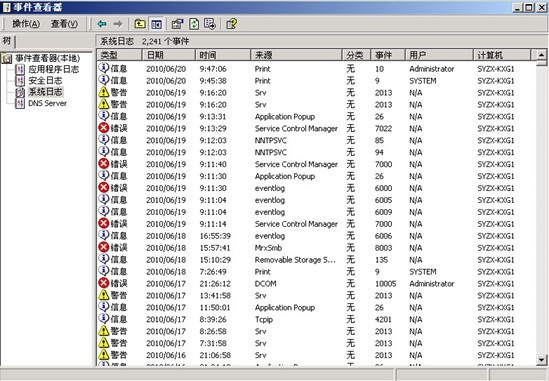The height and width of the screenshot is (381, 549).
Task: Sort by the 分类 column header
Action: pos(356,55)
